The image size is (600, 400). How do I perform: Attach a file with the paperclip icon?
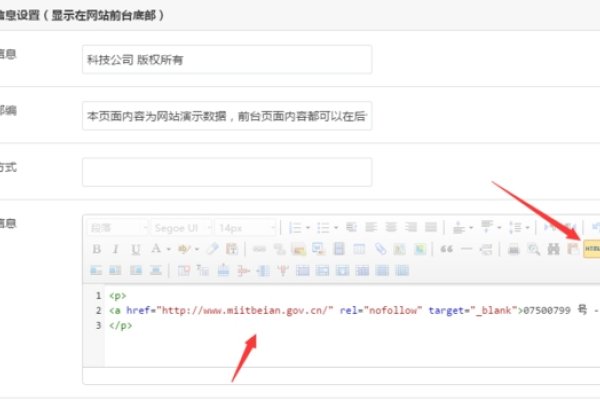coord(380,249)
